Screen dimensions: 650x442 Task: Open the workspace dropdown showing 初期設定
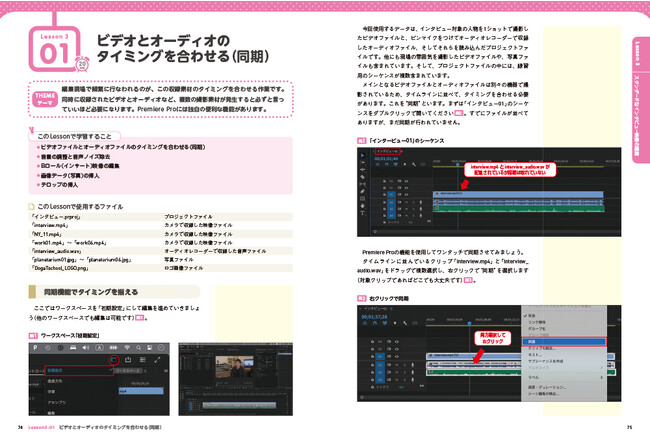click(x=79, y=370)
